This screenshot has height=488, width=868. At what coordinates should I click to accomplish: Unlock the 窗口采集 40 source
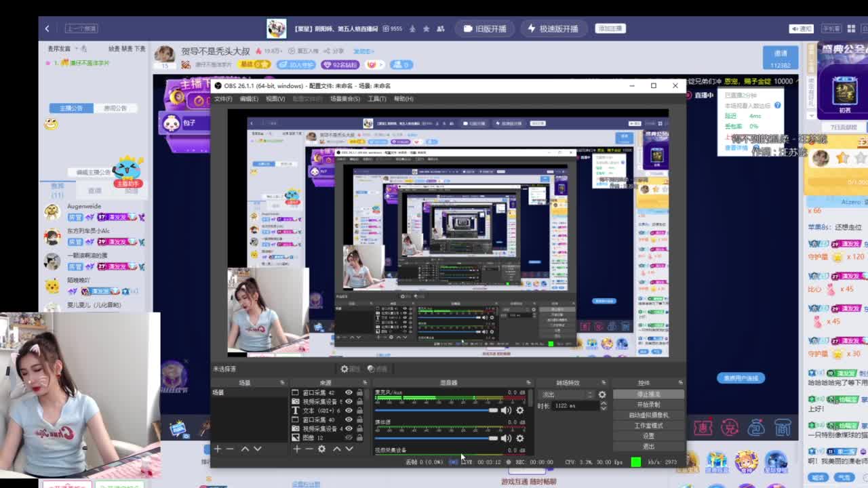point(359,420)
